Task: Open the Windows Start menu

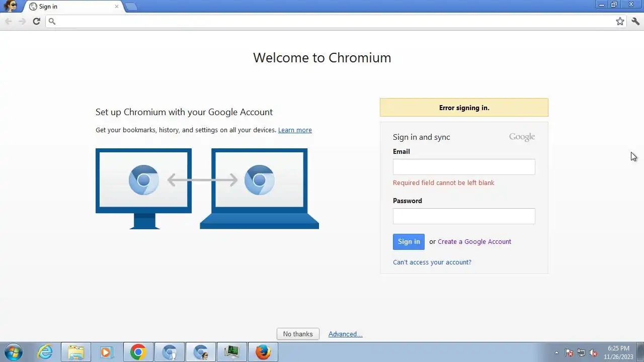Action: pos(14,352)
